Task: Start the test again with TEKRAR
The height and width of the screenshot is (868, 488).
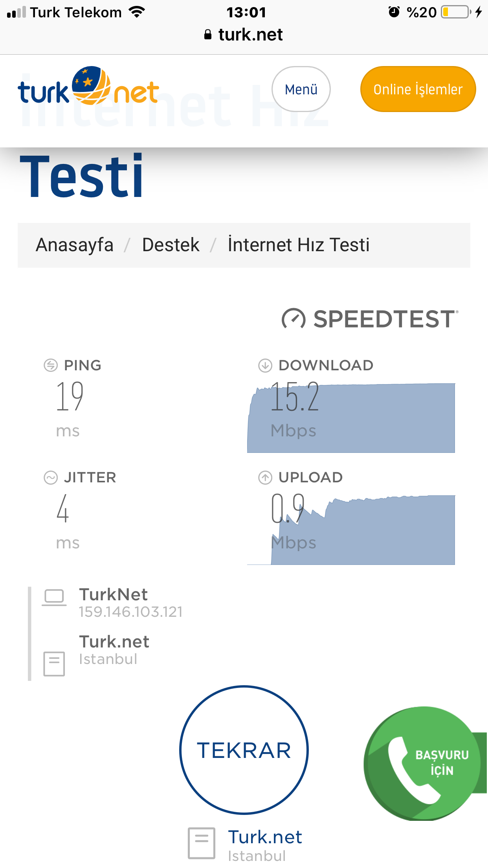Action: (x=244, y=750)
